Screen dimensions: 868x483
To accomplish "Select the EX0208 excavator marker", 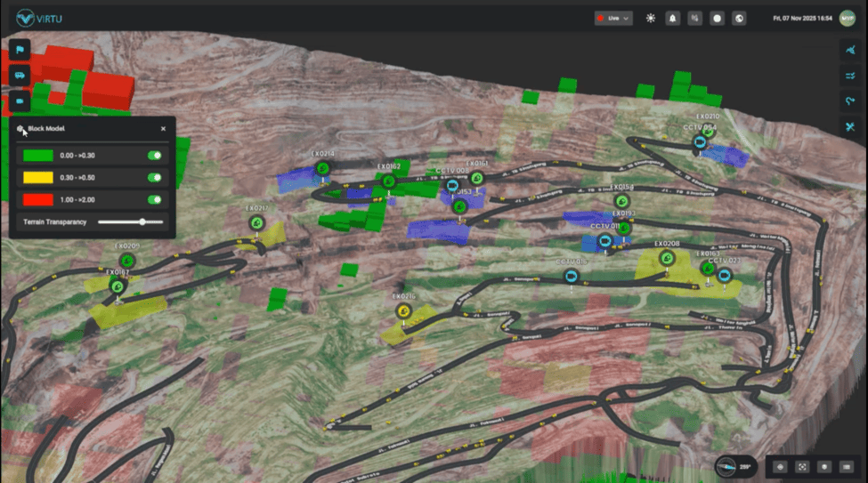I will [x=666, y=258].
